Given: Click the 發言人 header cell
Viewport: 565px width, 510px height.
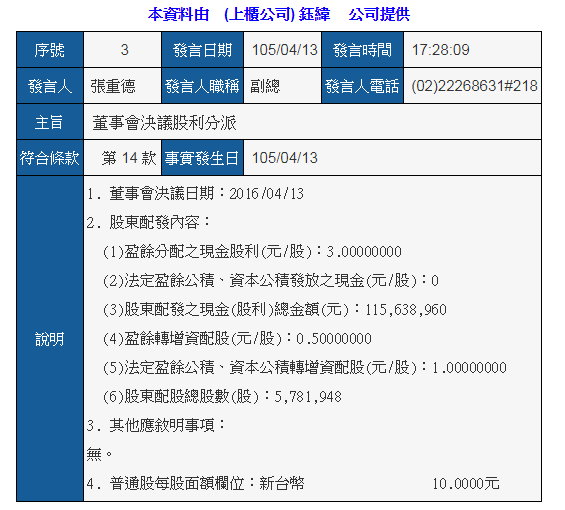Looking at the screenshot, I should coord(50,86).
